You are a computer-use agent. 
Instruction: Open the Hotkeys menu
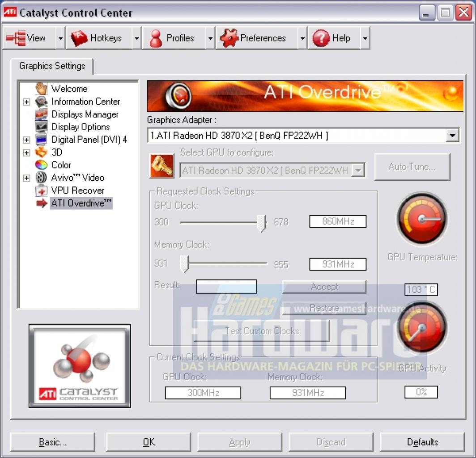click(99, 38)
